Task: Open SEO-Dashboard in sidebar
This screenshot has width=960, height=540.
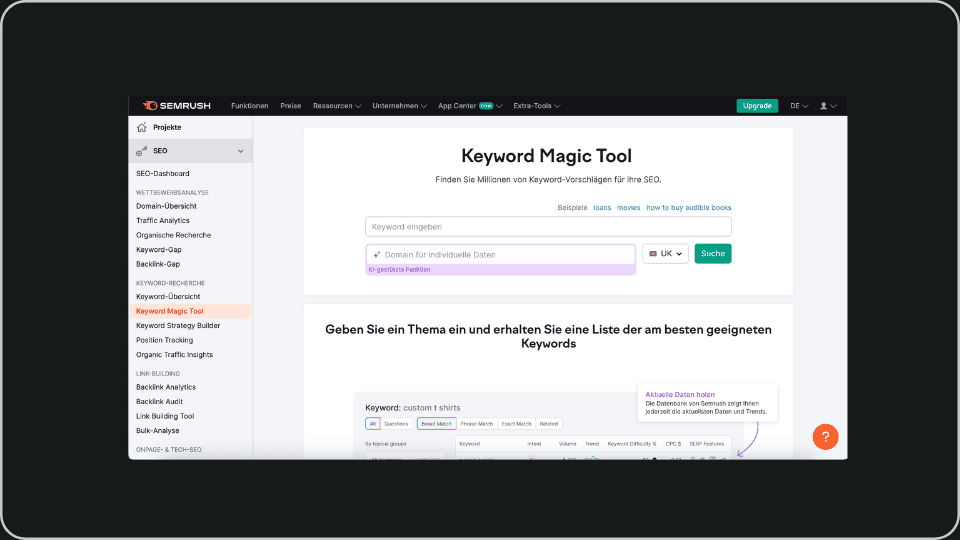Action: [163, 174]
